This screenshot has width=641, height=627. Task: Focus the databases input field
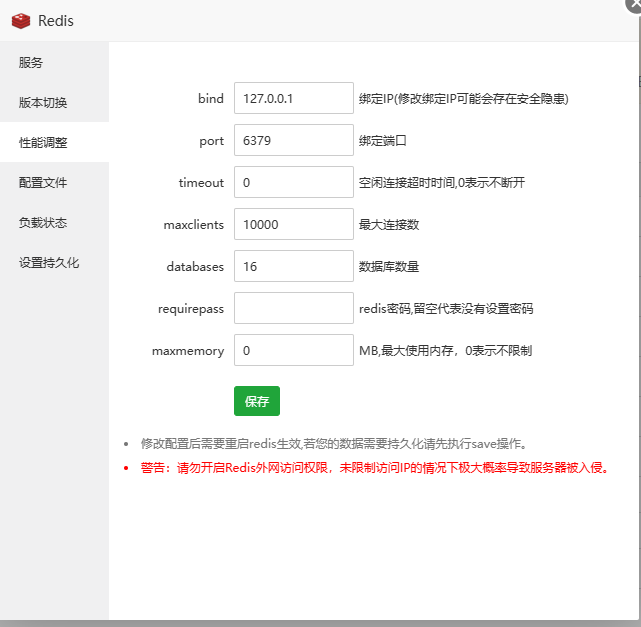pyautogui.click(x=294, y=266)
